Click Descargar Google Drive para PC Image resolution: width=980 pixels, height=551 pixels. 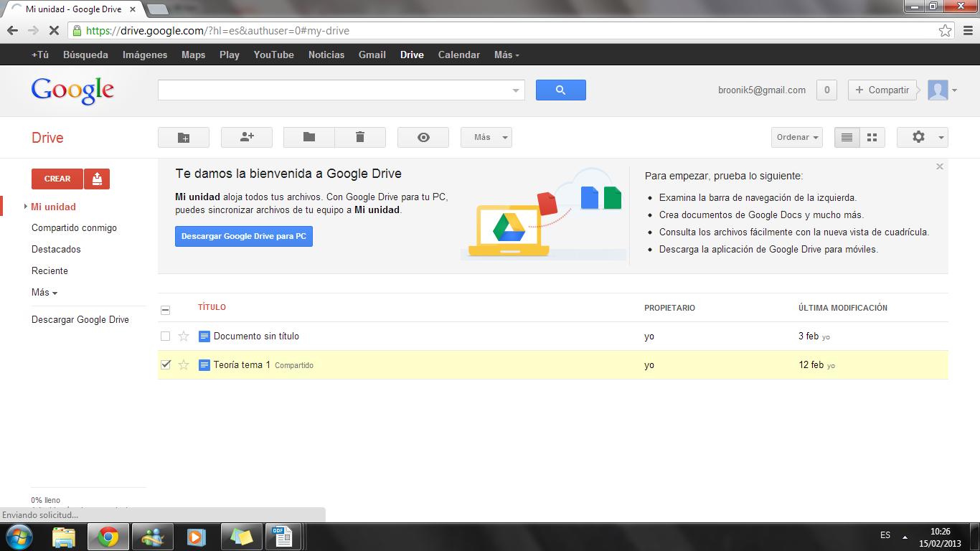tap(244, 236)
